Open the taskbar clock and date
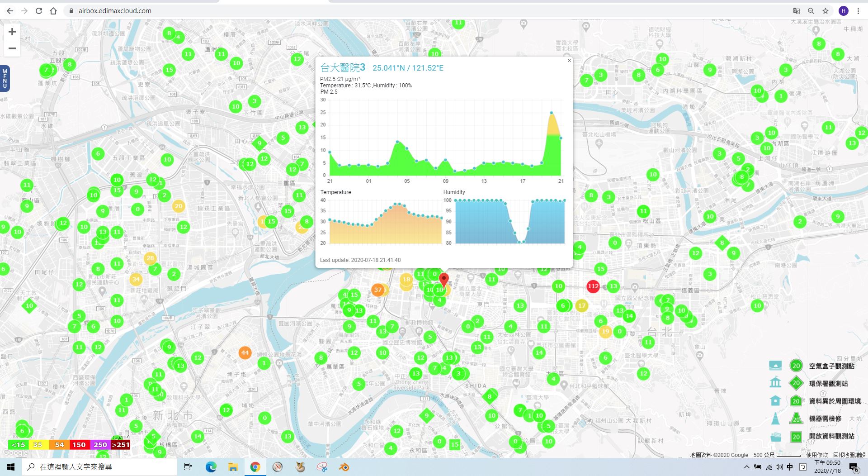 (x=827, y=467)
